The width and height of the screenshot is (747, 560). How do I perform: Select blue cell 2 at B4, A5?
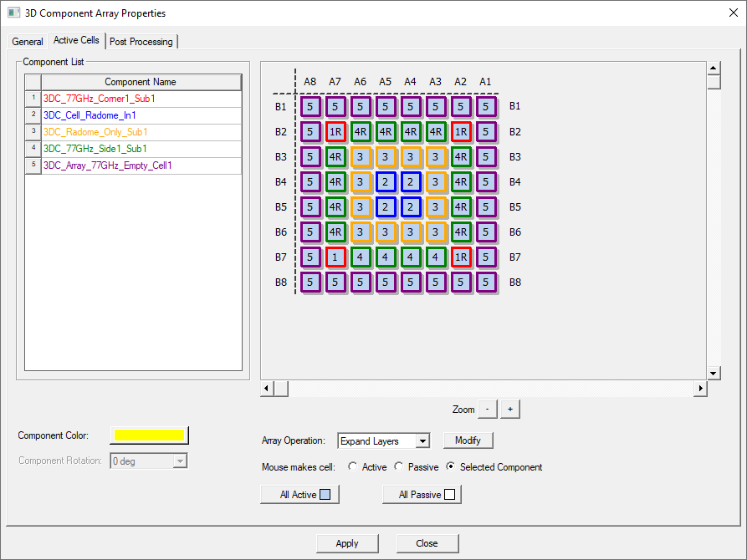coord(386,182)
